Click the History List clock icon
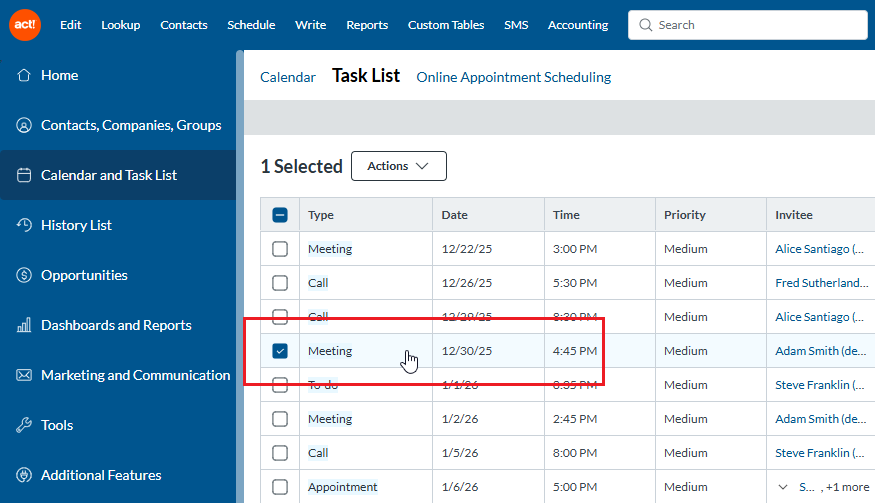 [x=23, y=225]
